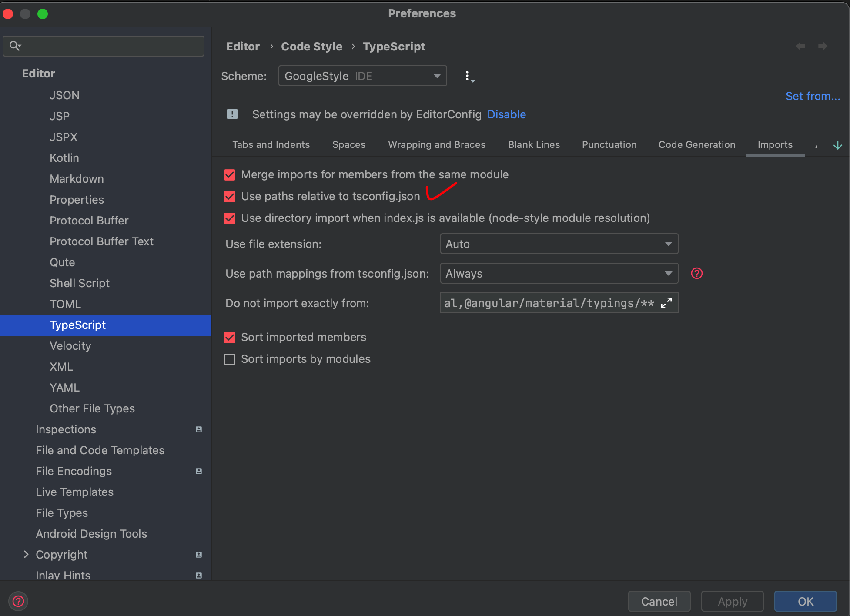Open the Wrapping and Braces tab
The height and width of the screenshot is (616, 850).
436,145
